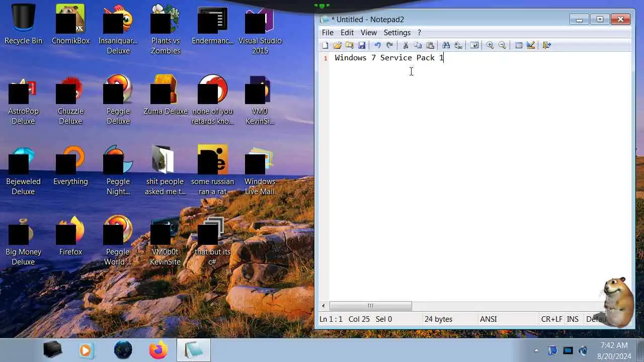Open the View menu

(x=368, y=32)
